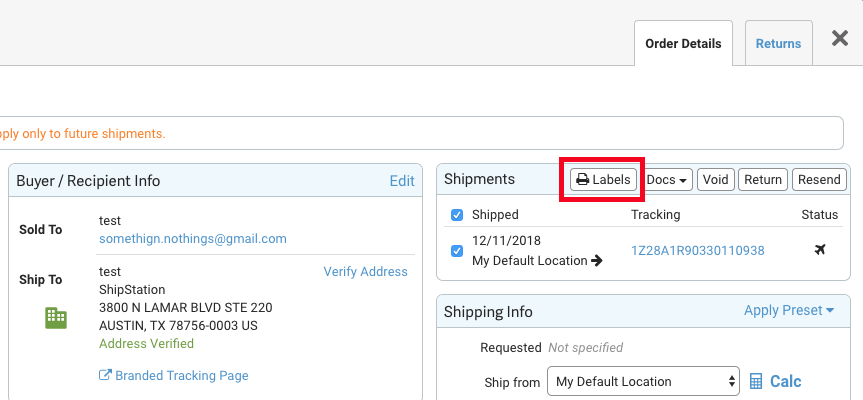Expand the Apply Preset menu
Viewport: 863px width, 400px height.
[x=788, y=311]
